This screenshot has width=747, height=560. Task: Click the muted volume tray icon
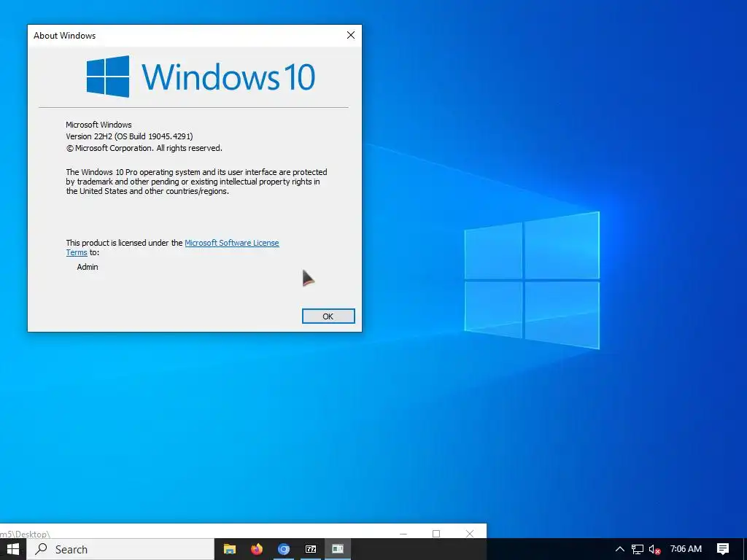pos(655,549)
